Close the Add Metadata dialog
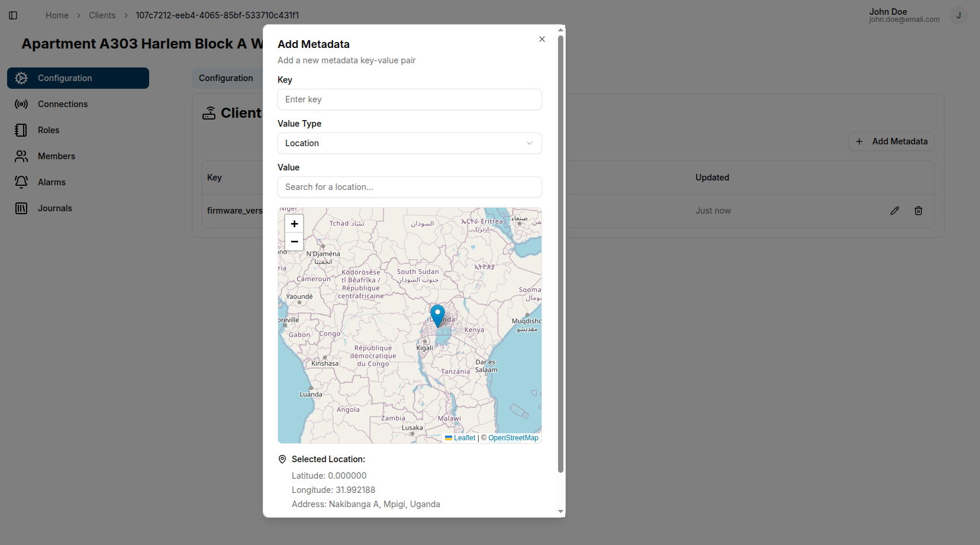This screenshot has width=980, height=545. [x=541, y=39]
